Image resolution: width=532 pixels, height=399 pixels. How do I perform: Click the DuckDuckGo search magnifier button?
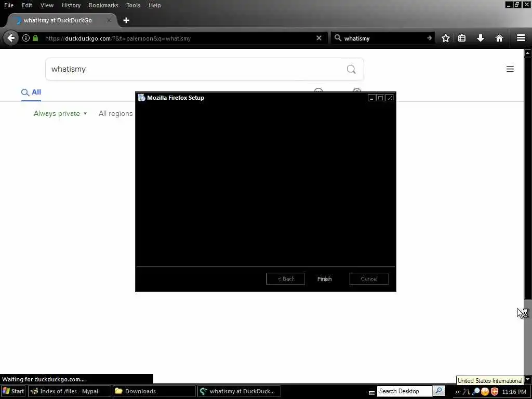351,69
